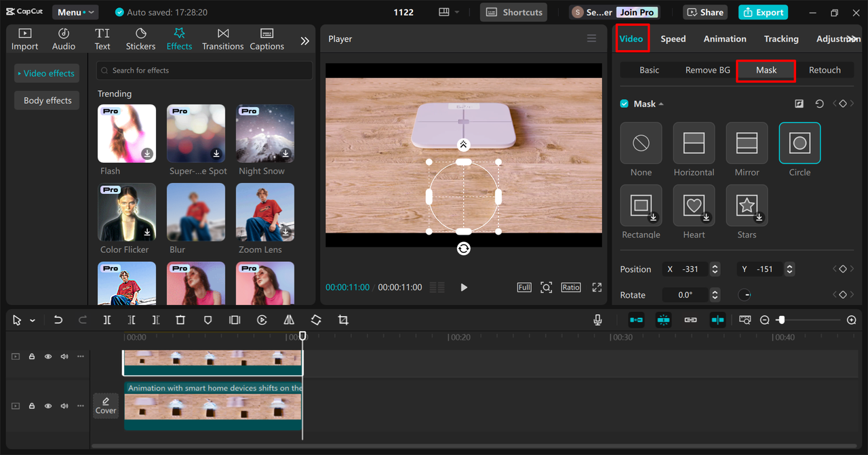This screenshot has height=455, width=868.
Task: Open the Remove BG sub-tab
Action: tap(707, 70)
